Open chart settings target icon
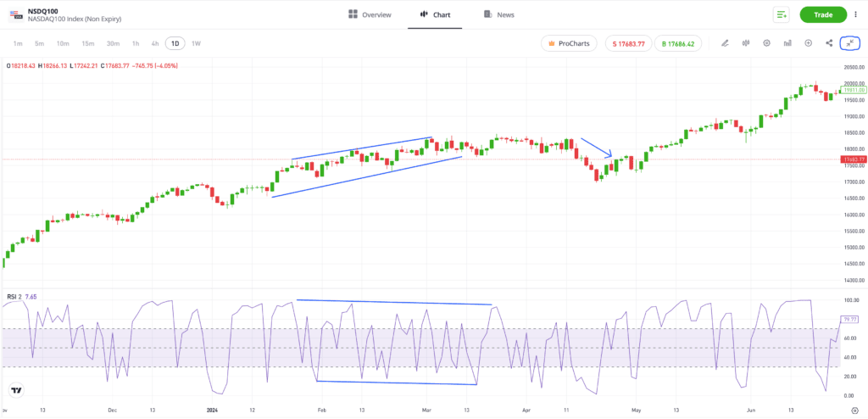 pyautogui.click(x=766, y=42)
